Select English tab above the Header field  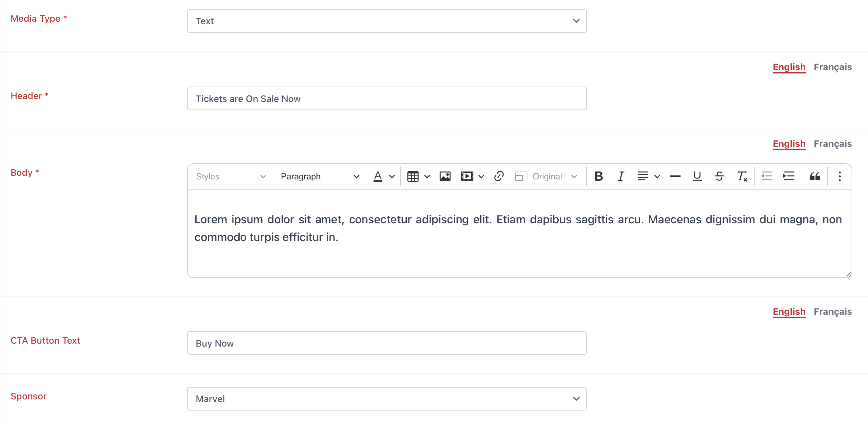789,67
